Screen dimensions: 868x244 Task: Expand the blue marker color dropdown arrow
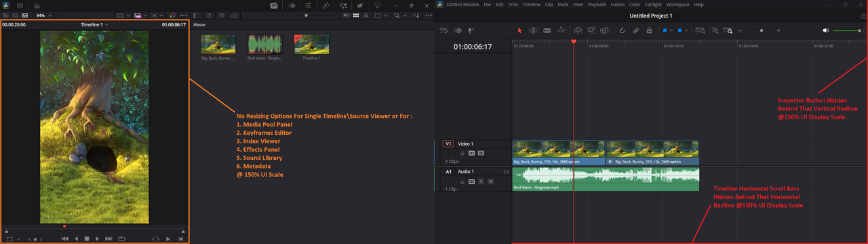click(x=686, y=30)
